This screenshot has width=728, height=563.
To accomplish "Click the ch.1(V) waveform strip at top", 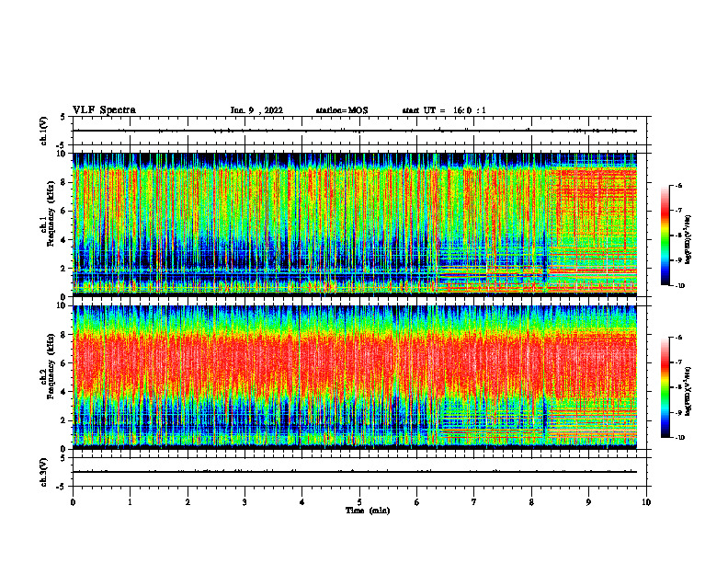I will [359, 131].
